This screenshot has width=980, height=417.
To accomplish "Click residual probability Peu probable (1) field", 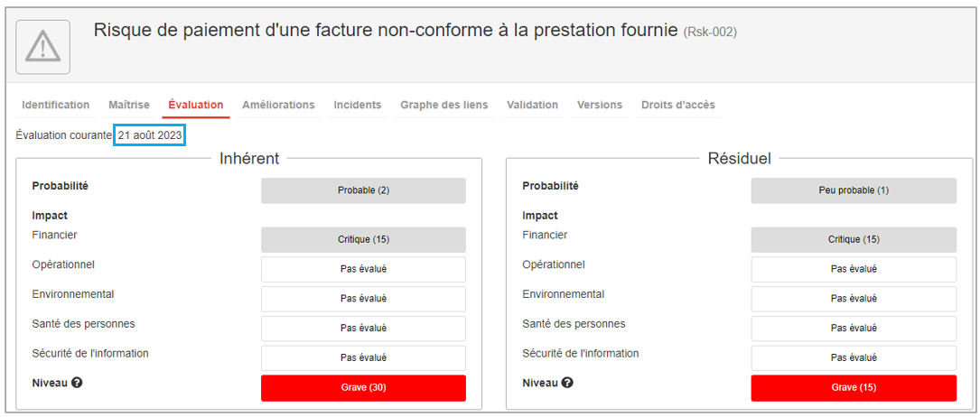I will point(854,190).
